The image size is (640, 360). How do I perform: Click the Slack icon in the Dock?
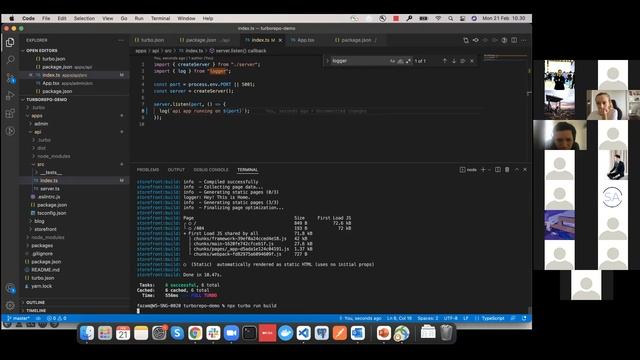tap(213, 333)
